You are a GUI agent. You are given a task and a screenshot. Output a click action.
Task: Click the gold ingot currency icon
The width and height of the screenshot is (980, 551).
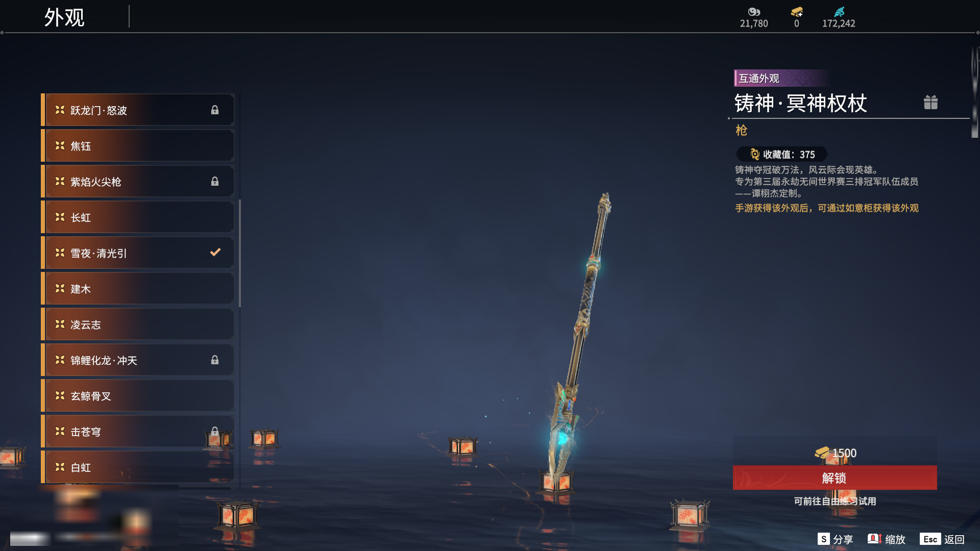pyautogui.click(x=797, y=11)
